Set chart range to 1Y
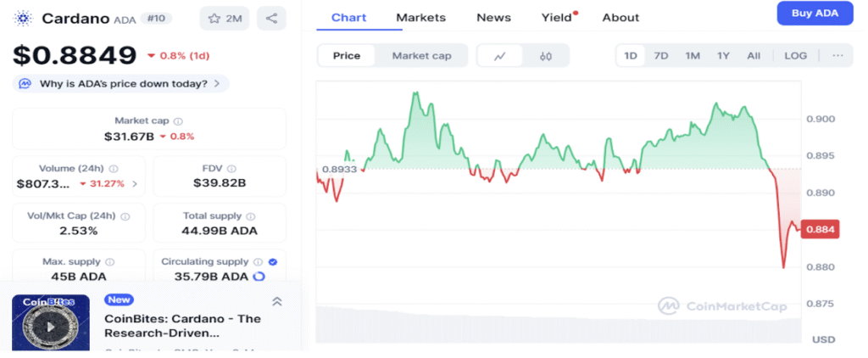This screenshot has width=868, height=358. (x=723, y=55)
